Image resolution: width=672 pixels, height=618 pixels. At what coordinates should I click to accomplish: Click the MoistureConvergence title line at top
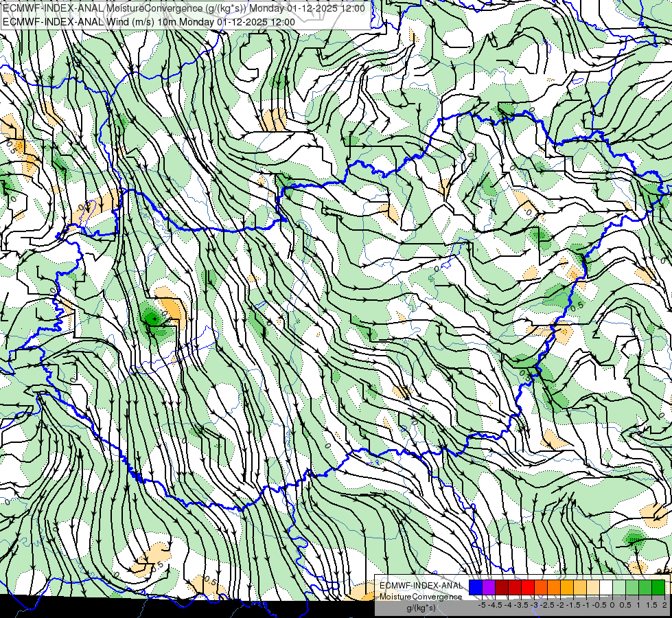(184, 8)
